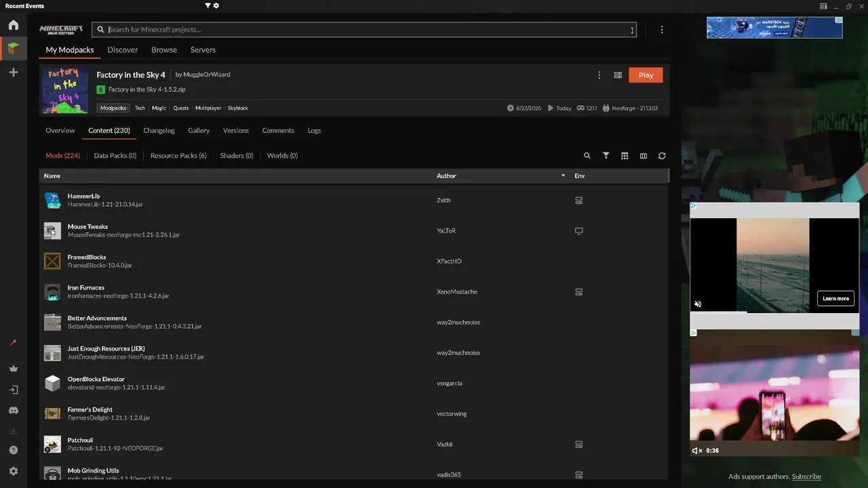Open the mods filter funnel icon
The width and height of the screenshot is (868, 488).
click(606, 156)
